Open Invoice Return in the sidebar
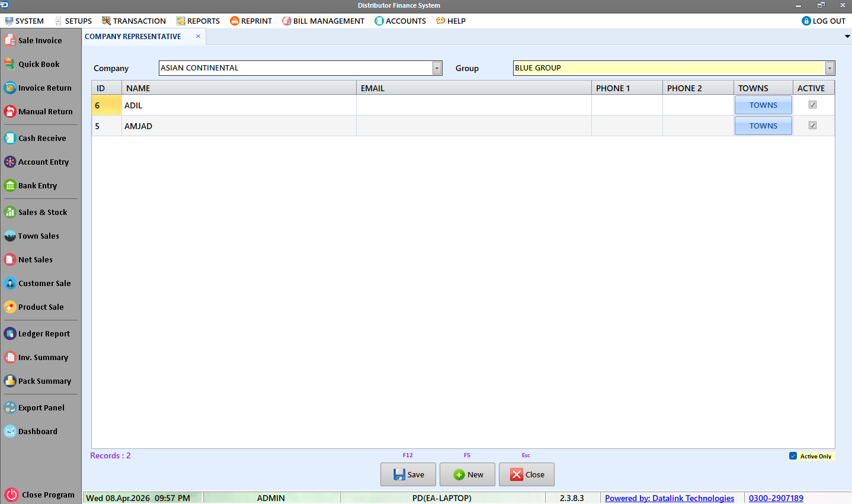852x504 pixels. (x=38, y=88)
